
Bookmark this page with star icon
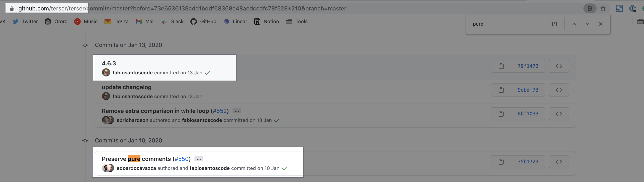[x=603, y=9]
